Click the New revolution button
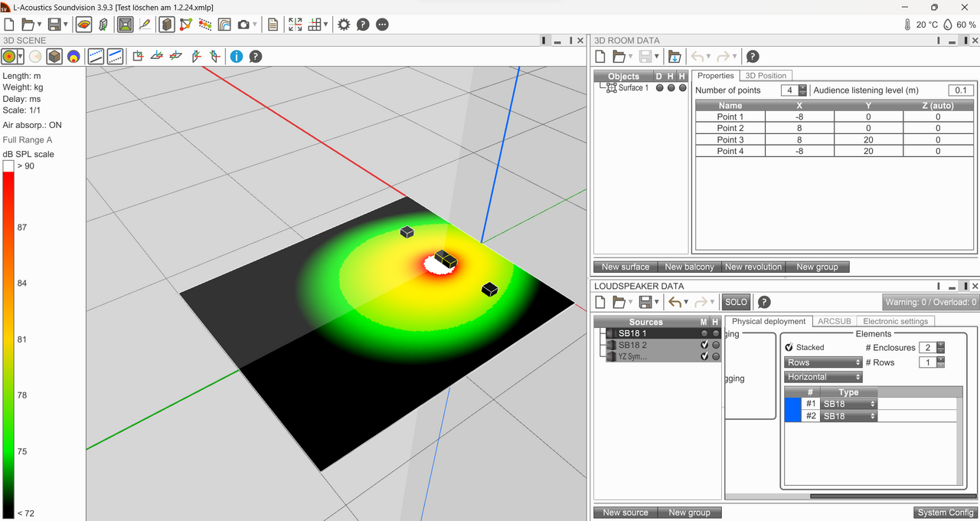Image resolution: width=980 pixels, height=521 pixels. pyautogui.click(x=753, y=267)
